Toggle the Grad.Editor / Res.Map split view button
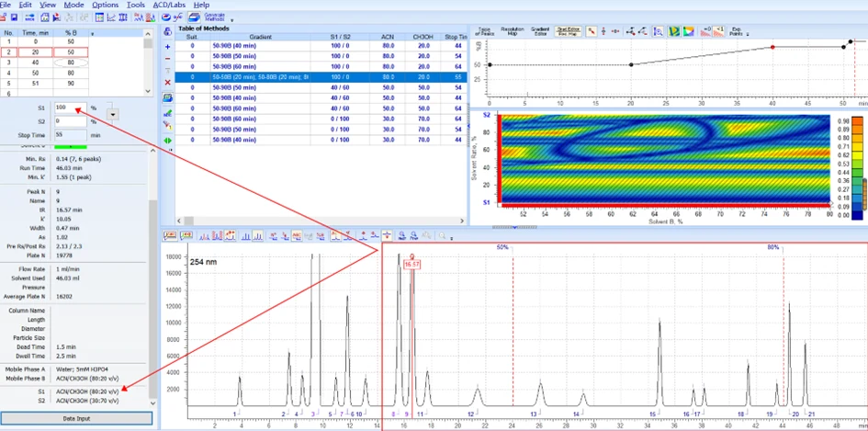The height and width of the screenshot is (431, 868). [x=568, y=30]
